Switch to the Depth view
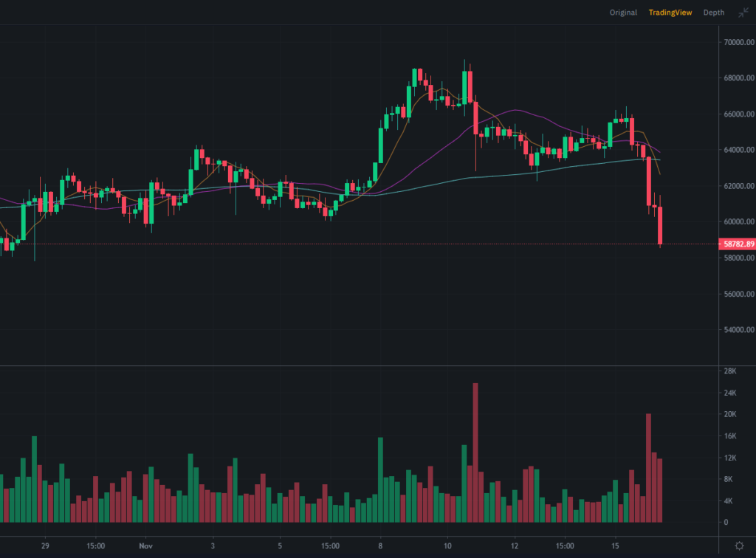Screen dimensions: 756x558 pyautogui.click(x=712, y=13)
